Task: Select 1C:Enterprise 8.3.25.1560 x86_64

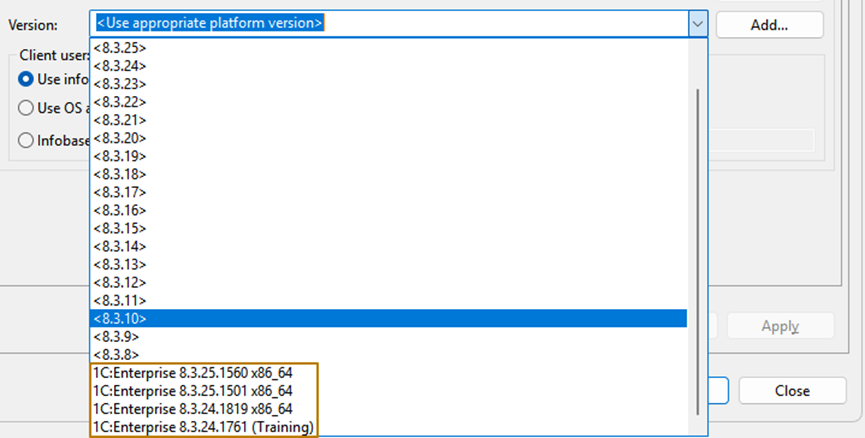Action: coord(192,372)
